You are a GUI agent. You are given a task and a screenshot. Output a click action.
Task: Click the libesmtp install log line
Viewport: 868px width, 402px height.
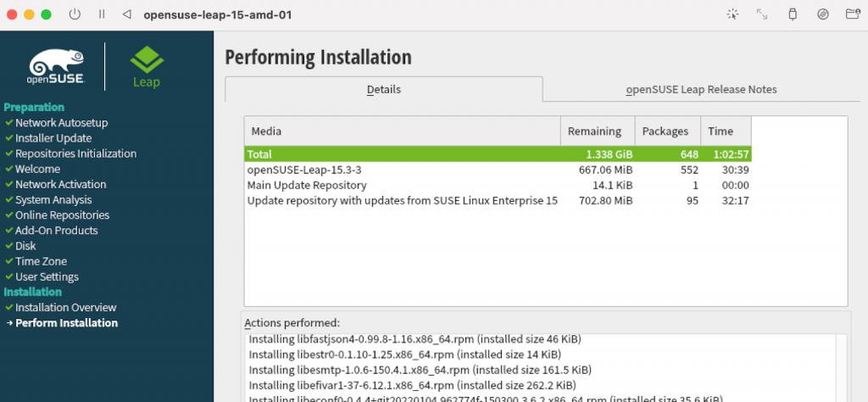(420, 369)
